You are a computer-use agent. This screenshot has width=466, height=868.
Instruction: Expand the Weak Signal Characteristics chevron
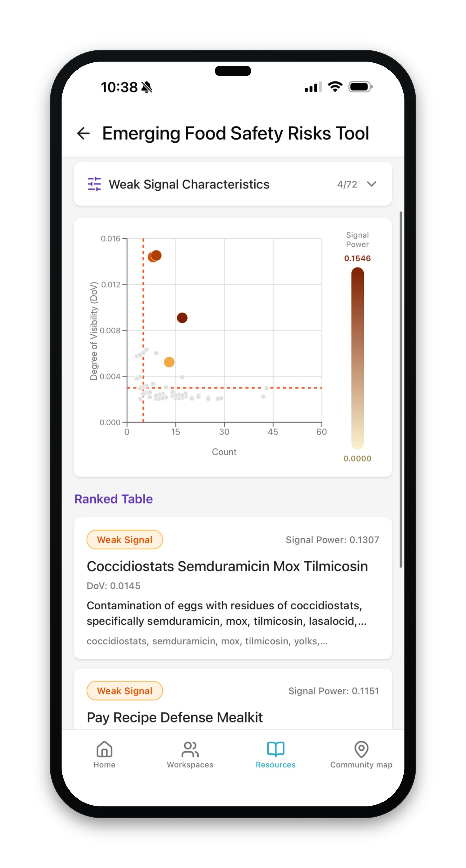(371, 184)
